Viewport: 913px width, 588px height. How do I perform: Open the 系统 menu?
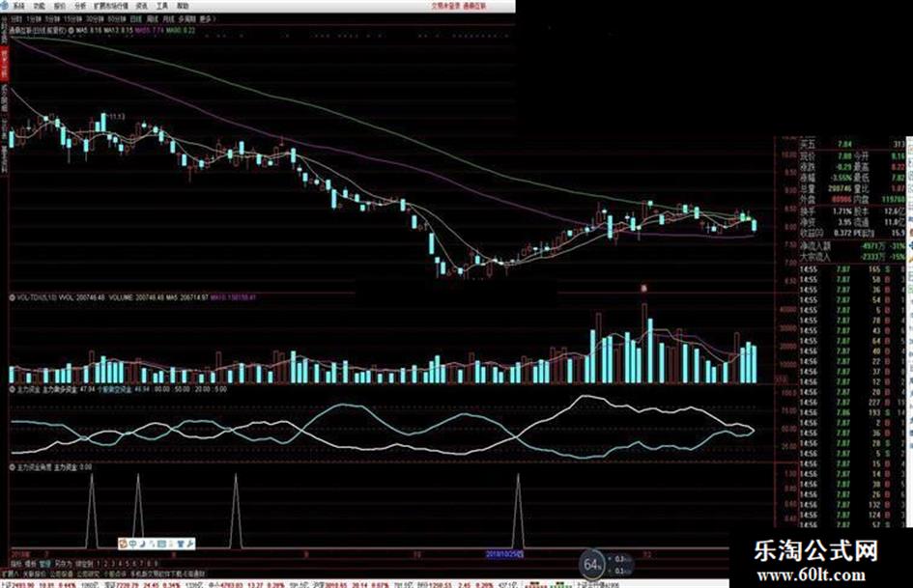point(18,6)
